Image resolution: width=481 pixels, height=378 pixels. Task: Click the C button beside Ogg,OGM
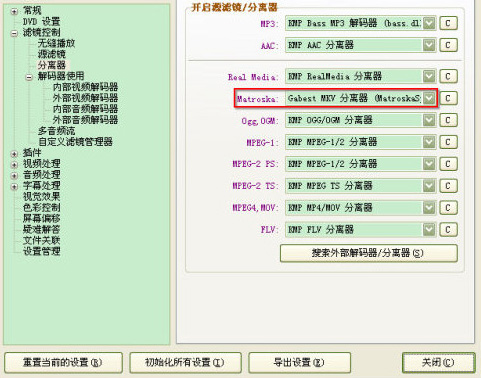[448, 120]
